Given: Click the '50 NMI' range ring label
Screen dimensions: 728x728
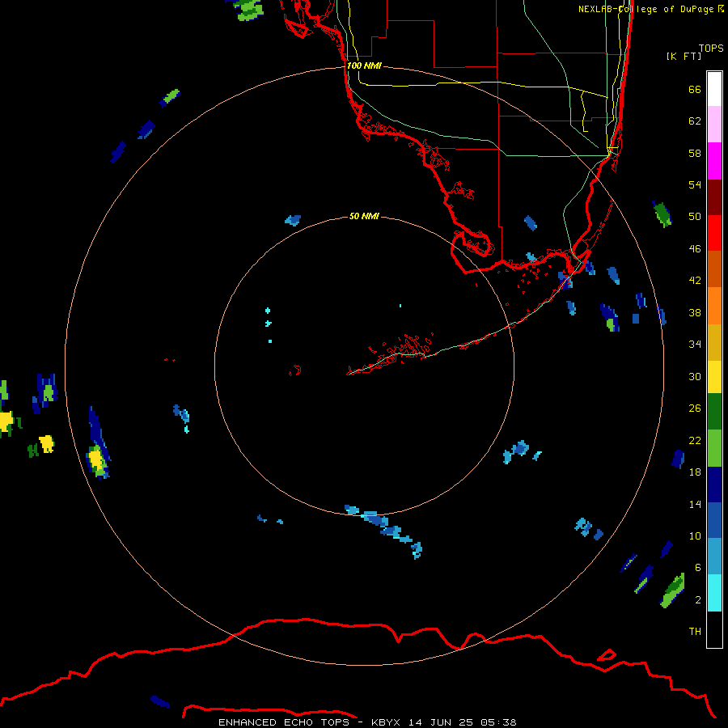Looking at the screenshot, I should (364, 216).
